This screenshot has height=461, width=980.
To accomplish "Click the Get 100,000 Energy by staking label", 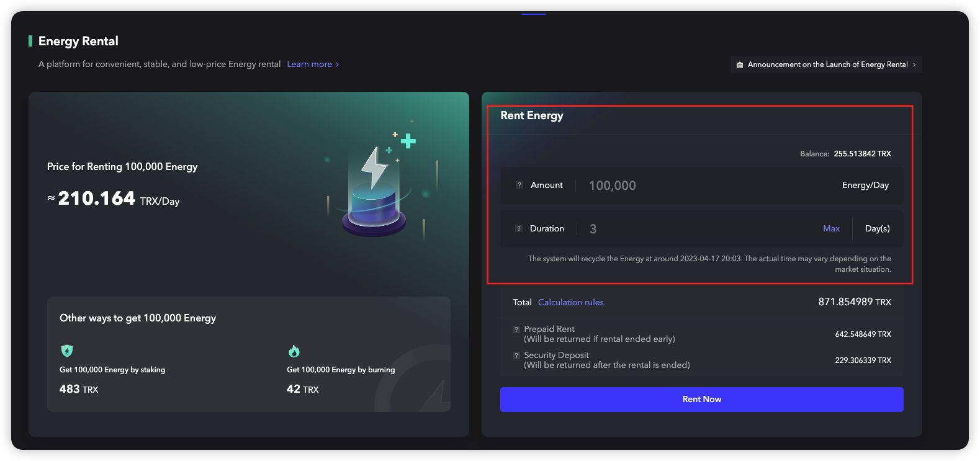I will click(112, 370).
